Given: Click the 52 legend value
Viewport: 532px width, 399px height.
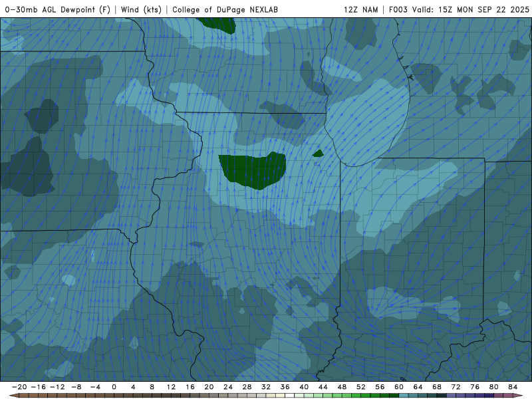Looking at the screenshot, I should click(361, 387).
